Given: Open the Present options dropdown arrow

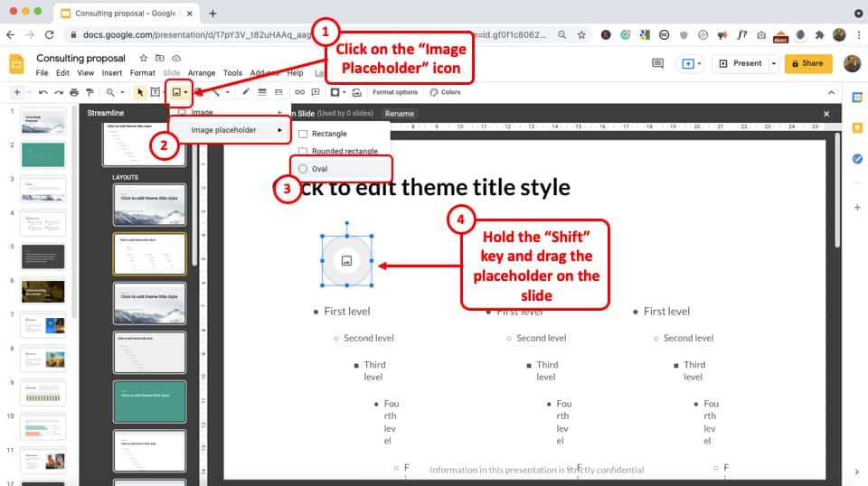Looking at the screenshot, I should pyautogui.click(x=774, y=63).
